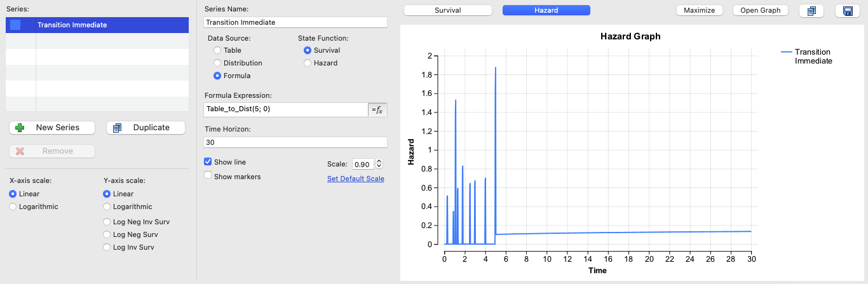Select Log Neg Inv Surv Y-axis scale
This screenshot has height=284, width=868.
tap(107, 222)
